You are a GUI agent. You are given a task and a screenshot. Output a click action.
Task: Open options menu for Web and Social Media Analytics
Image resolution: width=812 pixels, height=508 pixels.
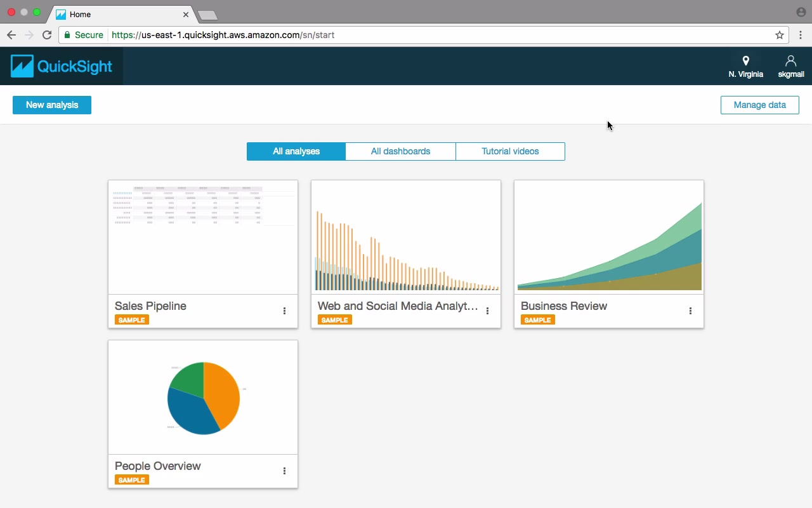point(487,311)
